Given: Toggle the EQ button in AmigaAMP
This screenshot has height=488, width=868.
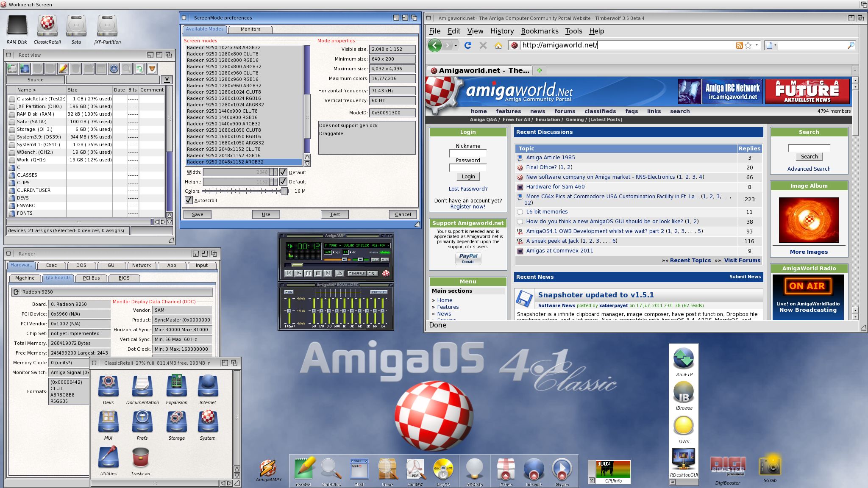Looking at the screenshot, I should point(376,260).
